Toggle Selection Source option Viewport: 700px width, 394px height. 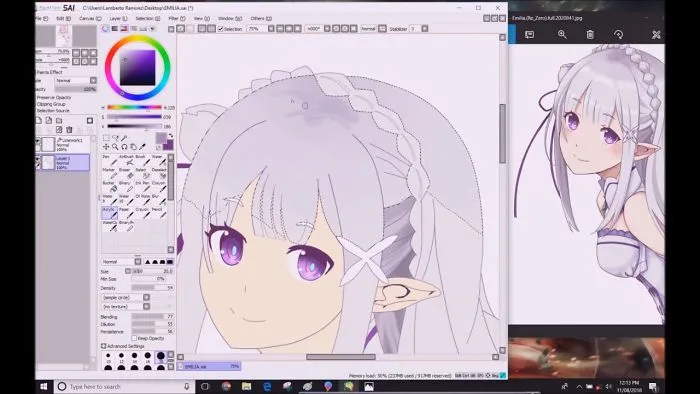pos(53,110)
